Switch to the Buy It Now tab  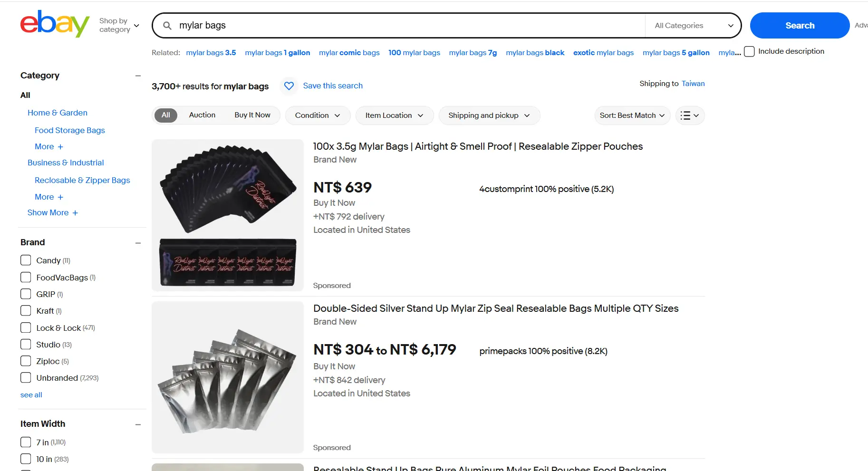click(x=252, y=115)
